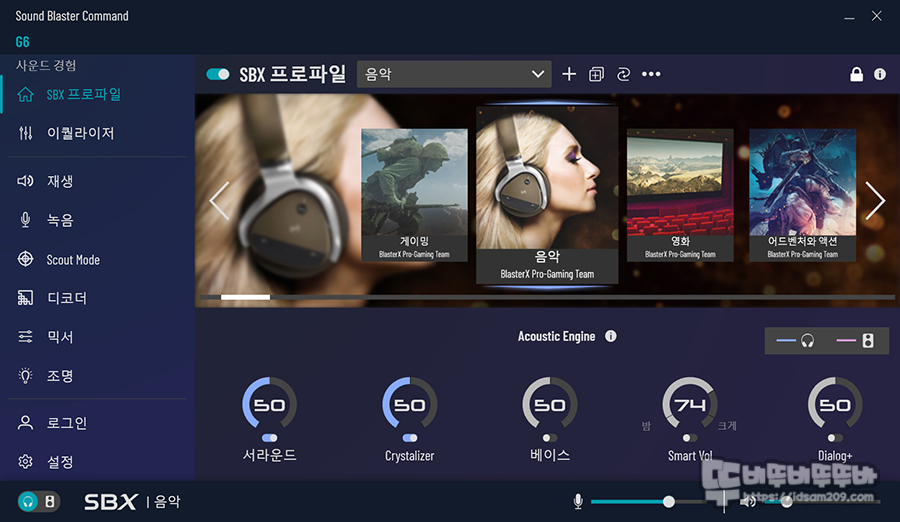This screenshot has width=900, height=522.
Task: Show previous profiles with left arrow
Action: pyautogui.click(x=219, y=200)
